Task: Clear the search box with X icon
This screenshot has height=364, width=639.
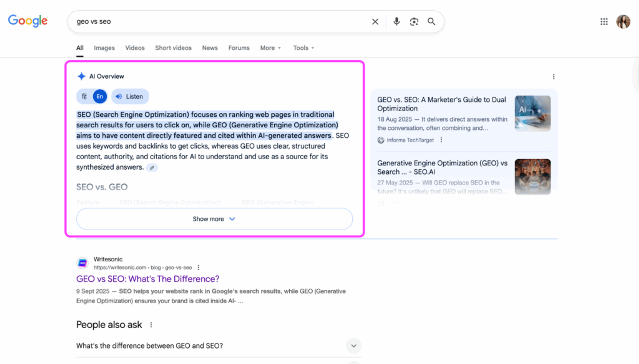Action: 375,22
